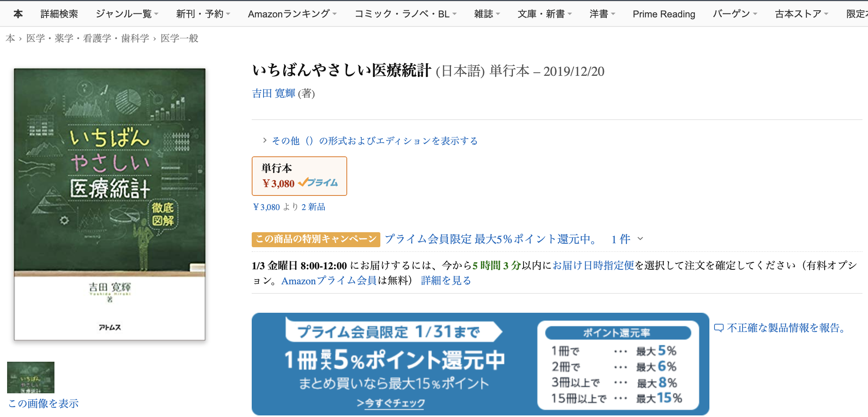The image size is (868, 417).
Task: Open the large book cover image
Action: pos(110,205)
